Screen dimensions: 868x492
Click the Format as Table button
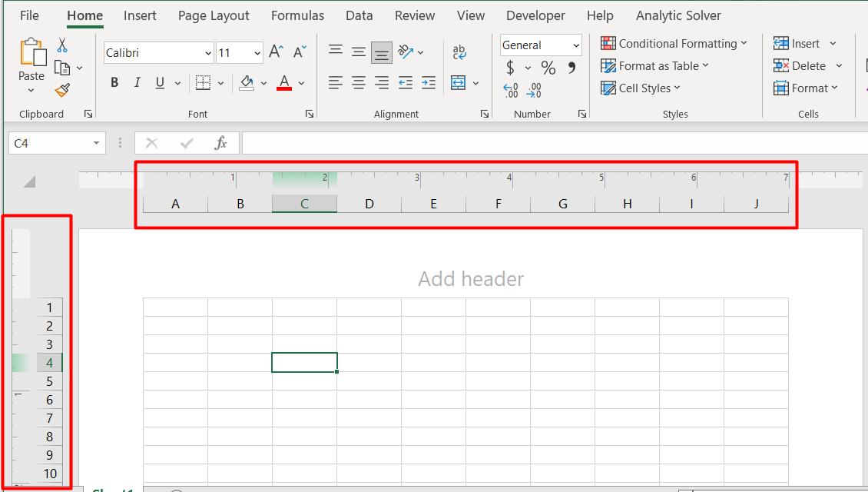(x=654, y=65)
